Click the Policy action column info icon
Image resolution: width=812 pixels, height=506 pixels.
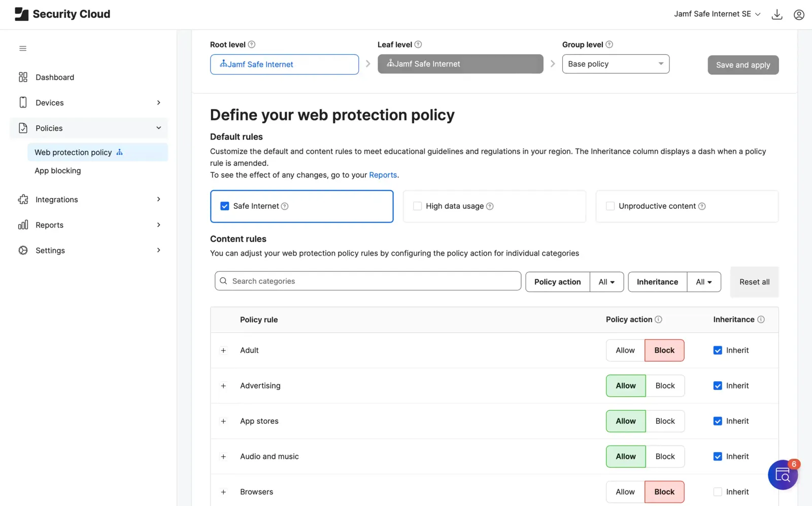[658, 319]
